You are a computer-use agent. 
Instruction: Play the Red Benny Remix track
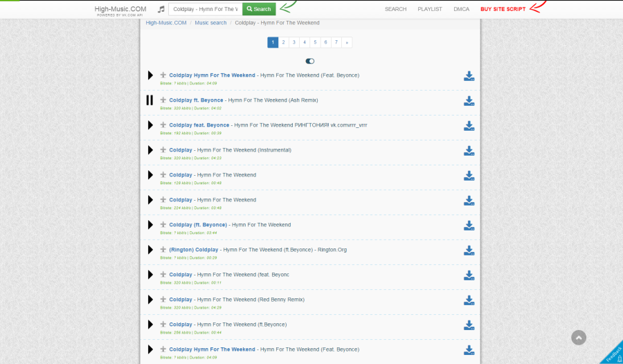(150, 300)
